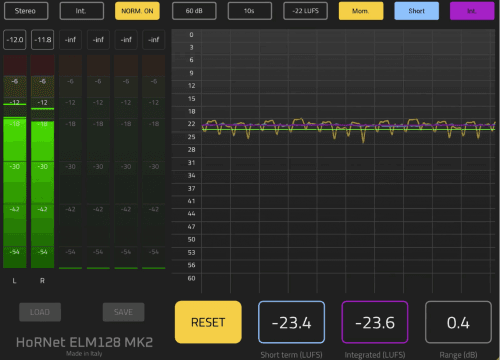
Task: Change the 10s time window setting
Action: 250,11
